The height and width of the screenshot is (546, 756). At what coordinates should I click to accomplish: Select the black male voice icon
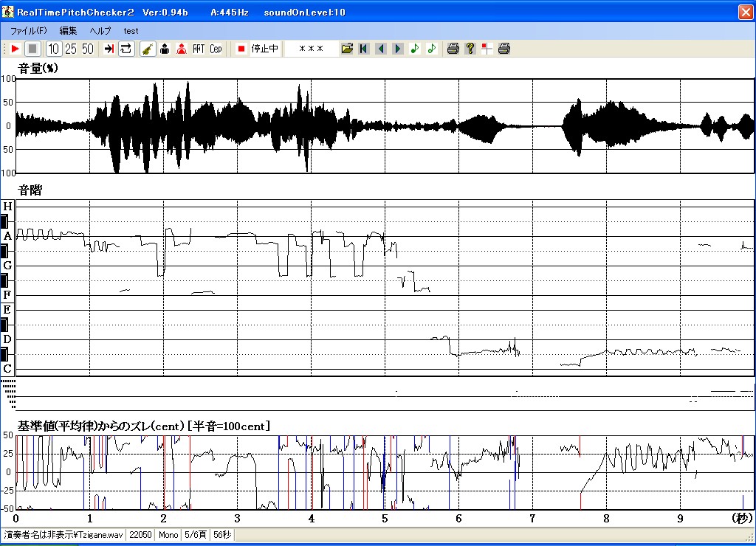pos(165,49)
